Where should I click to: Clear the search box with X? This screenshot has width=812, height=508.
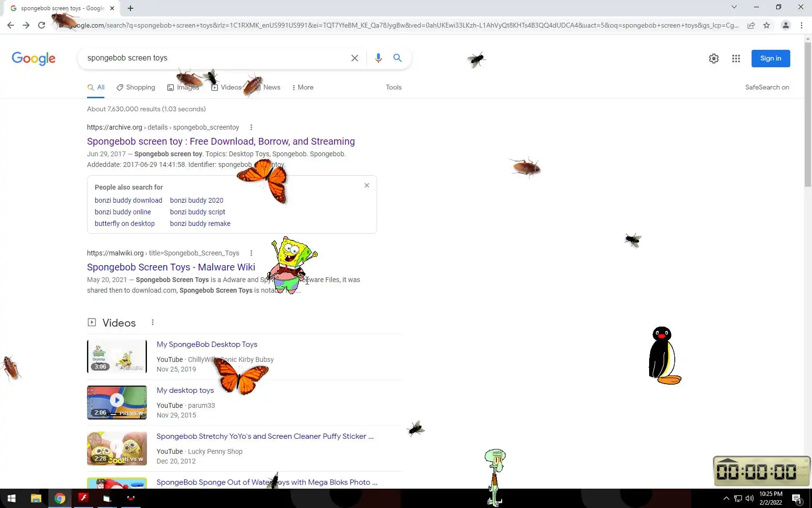355,58
